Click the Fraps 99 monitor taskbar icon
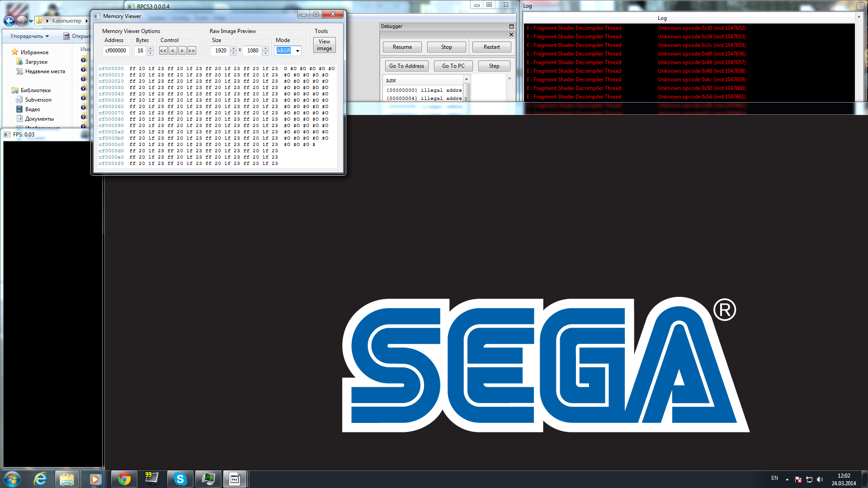The width and height of the screenshot is (868, 488). 151,479
